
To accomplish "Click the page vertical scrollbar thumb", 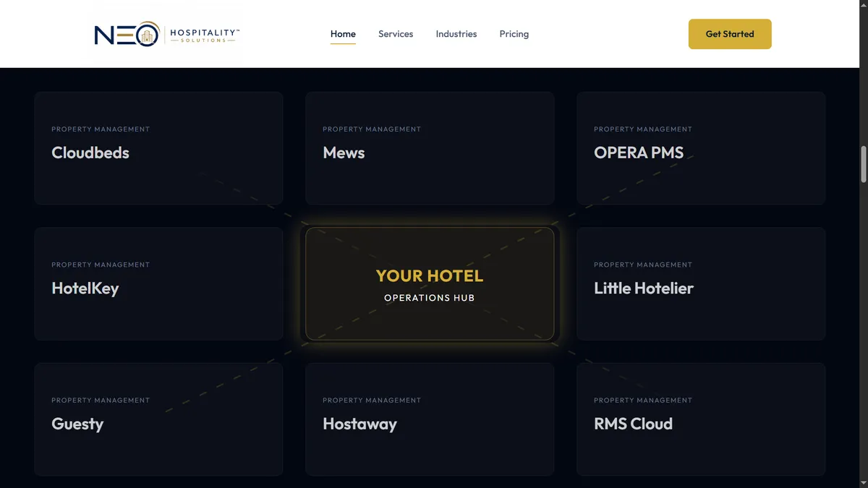I will click(x=863, y=164).
